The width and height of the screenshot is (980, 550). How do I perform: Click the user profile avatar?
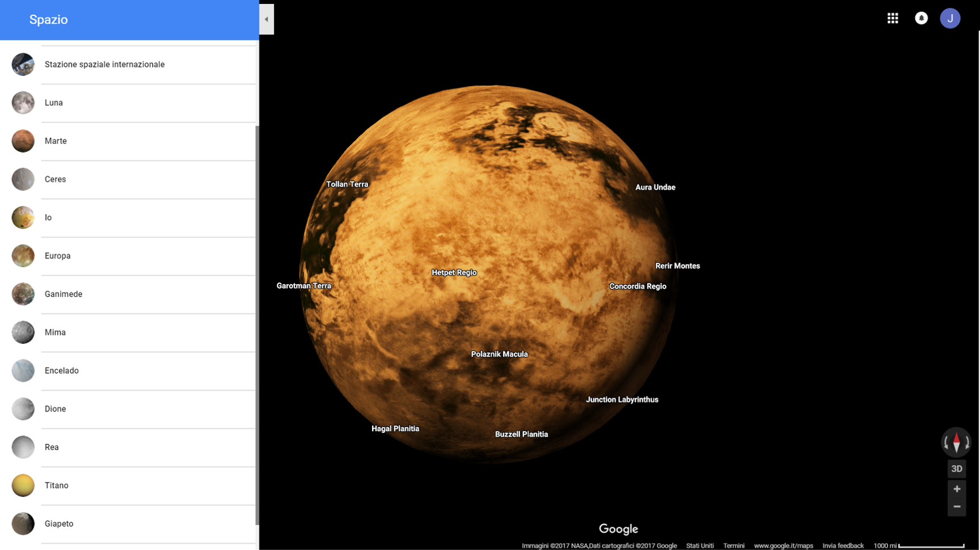951,18
